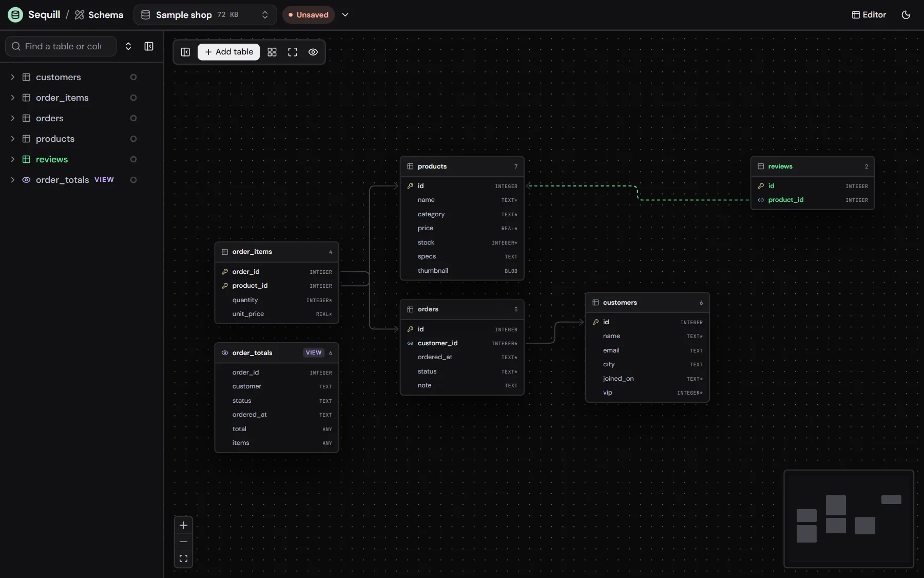Click the Schema tools icon in breadcrumb

pos(80,15)
